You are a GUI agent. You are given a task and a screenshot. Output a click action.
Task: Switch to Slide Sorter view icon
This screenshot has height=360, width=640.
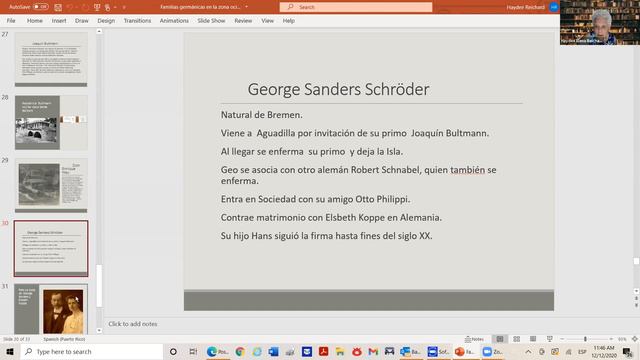click(517, 339)
